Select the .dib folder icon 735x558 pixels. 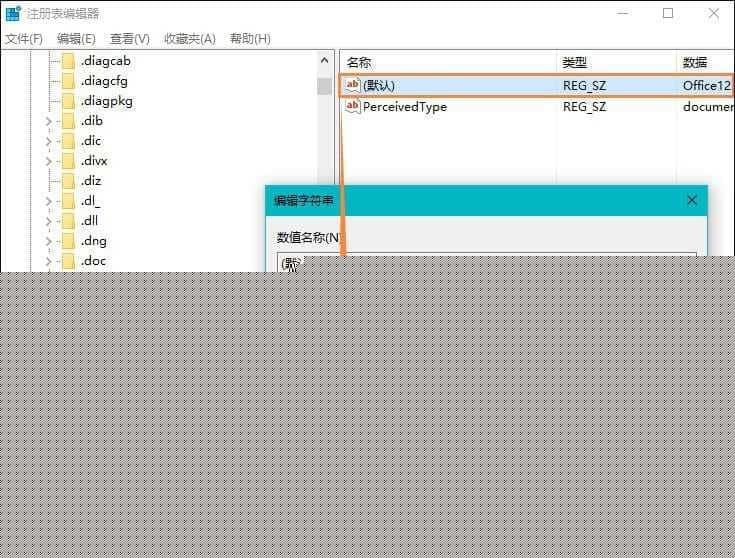(68, 121)
